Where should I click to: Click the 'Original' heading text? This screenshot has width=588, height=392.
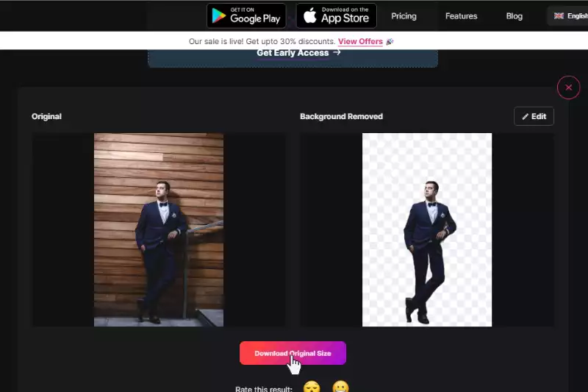point(46,116)
